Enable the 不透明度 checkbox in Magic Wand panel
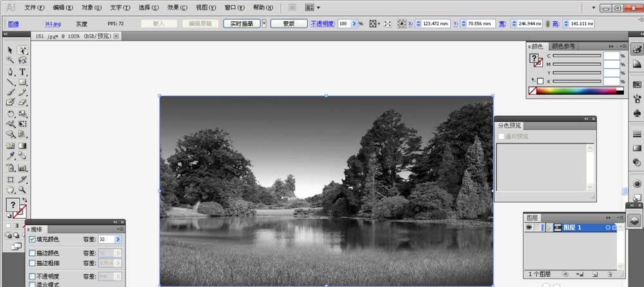 point(32,276)
